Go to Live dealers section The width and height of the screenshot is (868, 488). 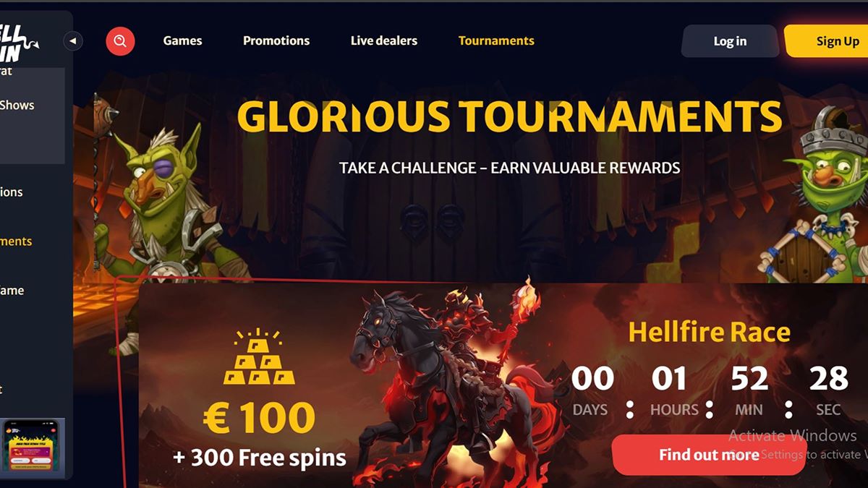click(x=384, y=40)
